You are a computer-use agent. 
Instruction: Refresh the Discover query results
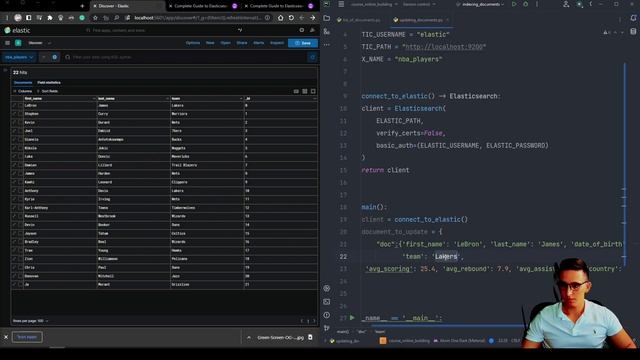click(313, 57)
